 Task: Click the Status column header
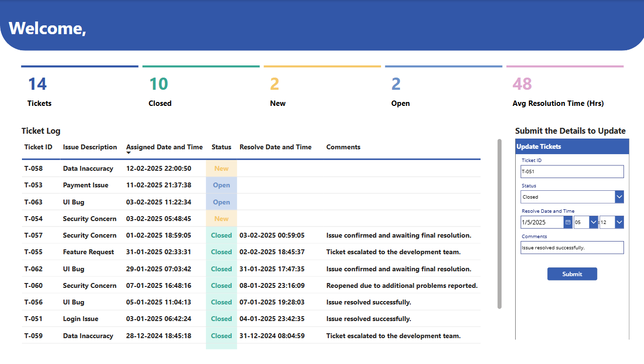coord(221,147)
